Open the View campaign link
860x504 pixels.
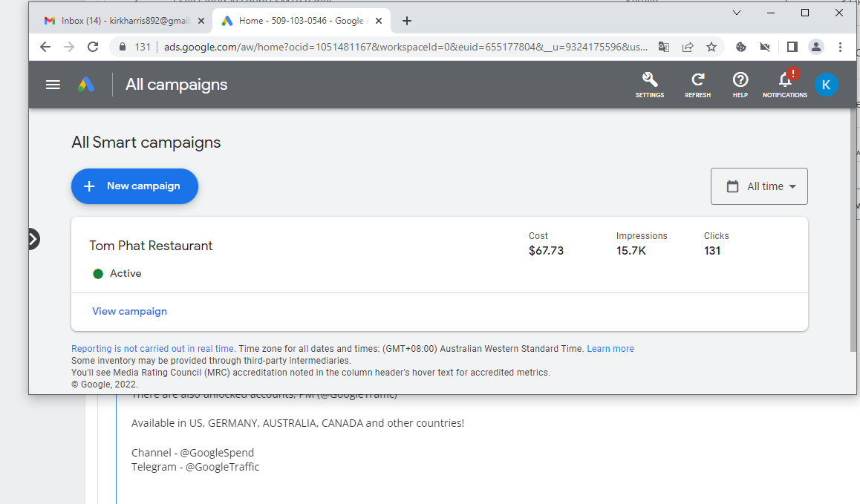pyautogui.click(x=129, y=311)
